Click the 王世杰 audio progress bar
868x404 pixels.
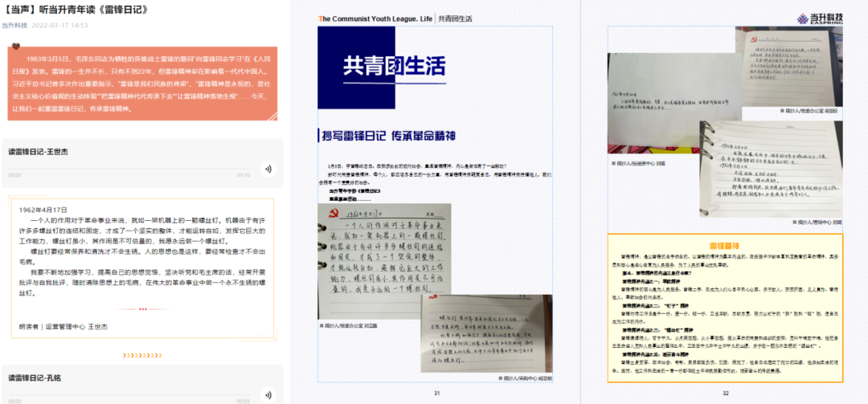click(x=129, y=174)
